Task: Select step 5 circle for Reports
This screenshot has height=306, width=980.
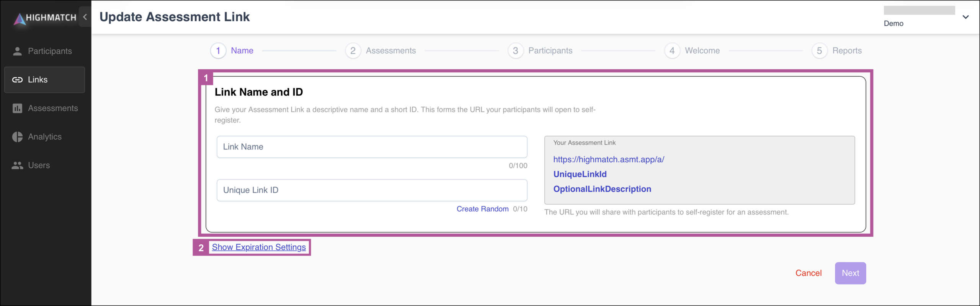Action: [x=820, y=51]
